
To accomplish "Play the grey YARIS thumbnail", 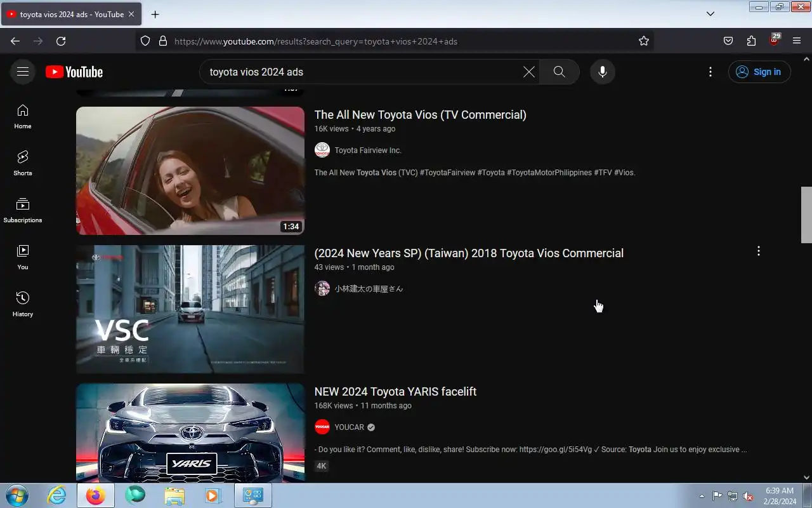I will click(x=190, y=433).
